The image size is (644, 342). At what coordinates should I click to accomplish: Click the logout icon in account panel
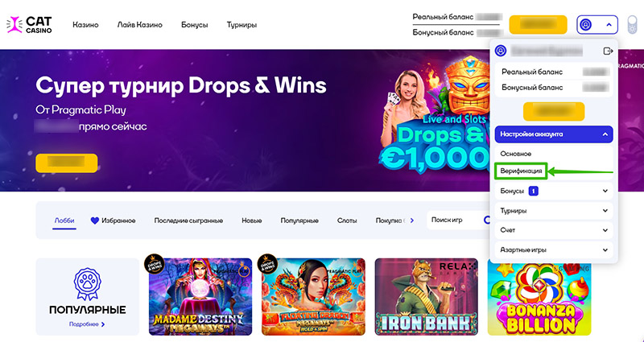coord(608,51)
